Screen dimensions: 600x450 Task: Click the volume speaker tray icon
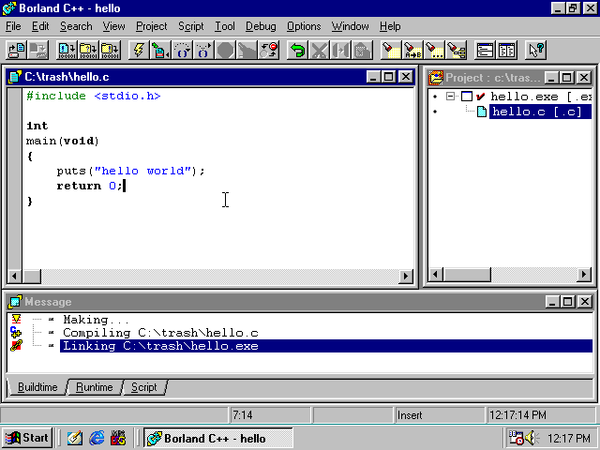click(x=532, y=438)
